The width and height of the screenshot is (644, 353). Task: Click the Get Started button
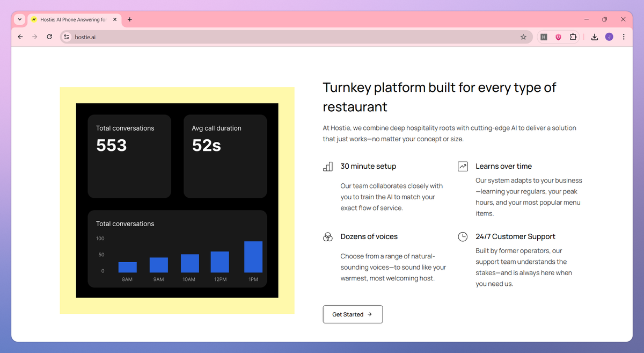click(353, 314)
